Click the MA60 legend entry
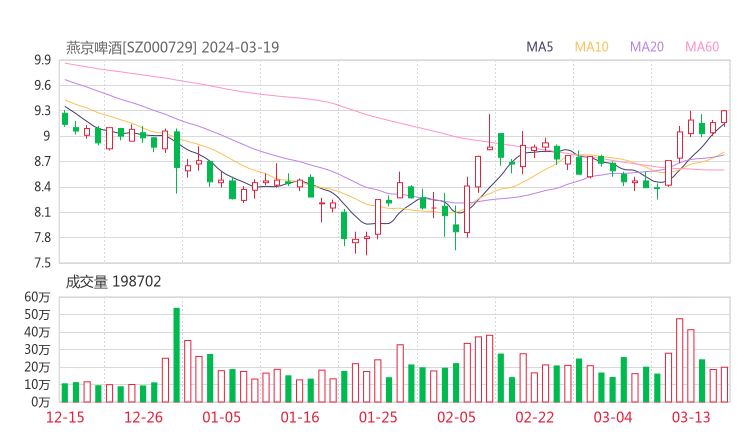740x440 pixels. [702, 47]
